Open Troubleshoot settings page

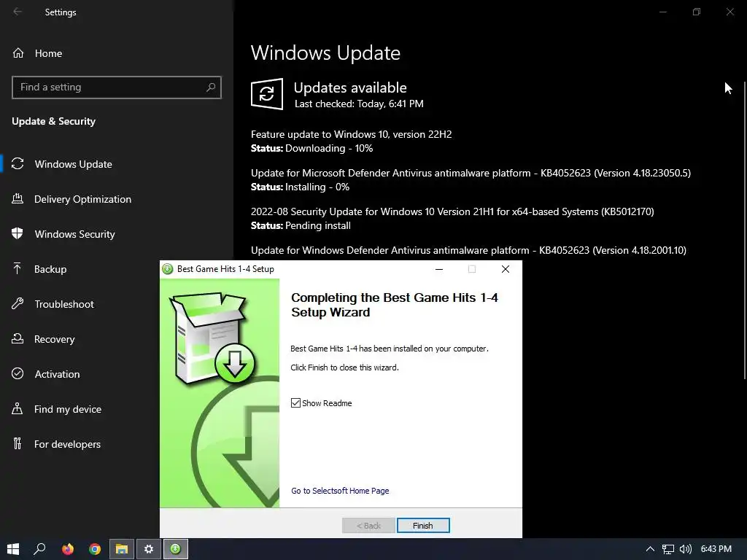pyautogui.click(x=64, y=304)
